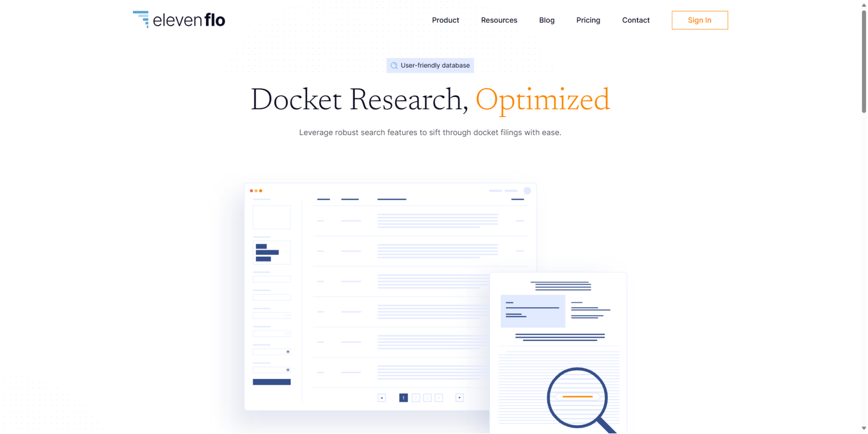Expand the Product navigation dropdown

[x=446, y=20]
